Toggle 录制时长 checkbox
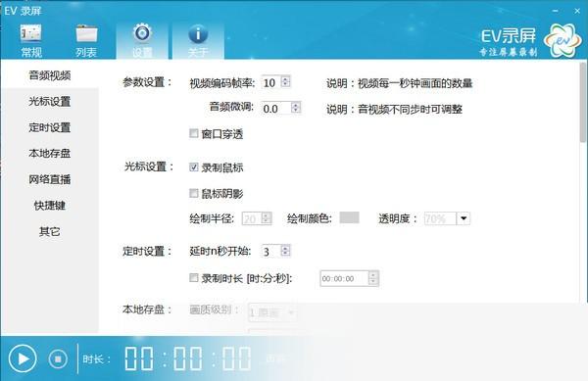588x381 pixels. (x=193, y=277)
